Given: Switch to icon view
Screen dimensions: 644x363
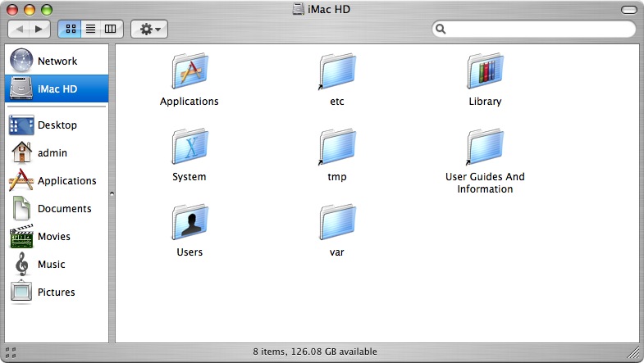Looking at the screenshot, I should (x=71, y=29).
